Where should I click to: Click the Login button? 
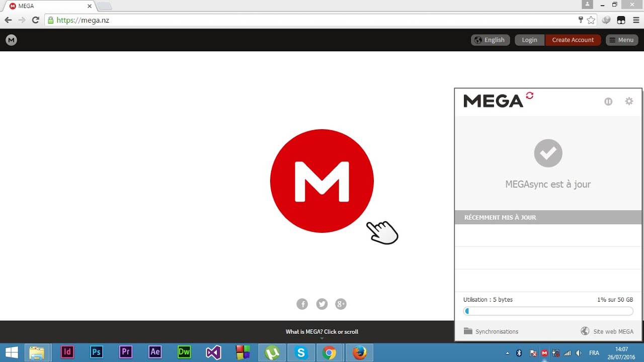pos(529,40)
